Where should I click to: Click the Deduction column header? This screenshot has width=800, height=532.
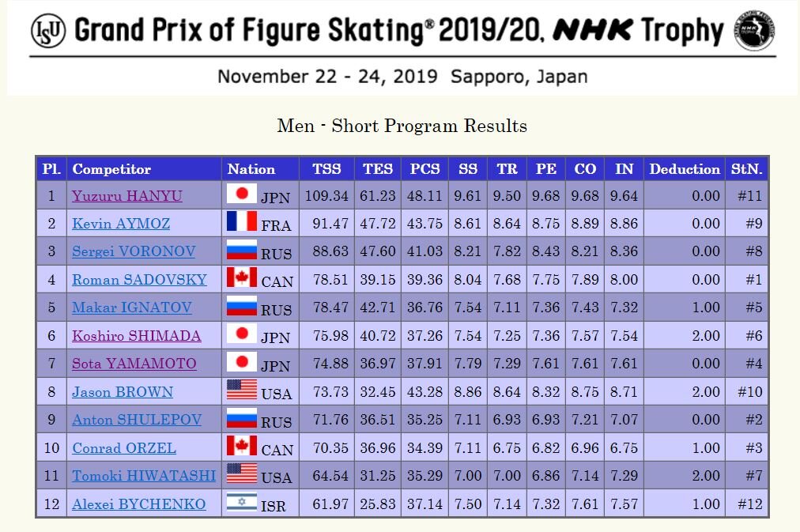coord(685,169)
